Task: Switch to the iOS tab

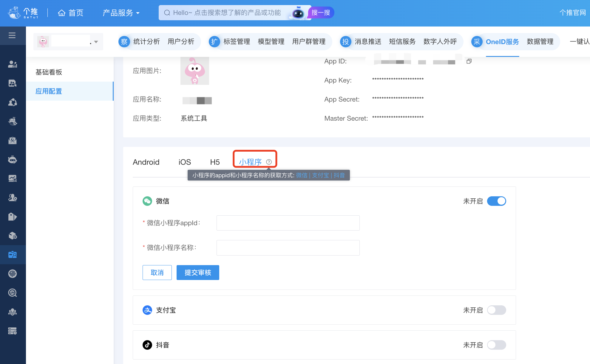Action: [x=185, y=162]
